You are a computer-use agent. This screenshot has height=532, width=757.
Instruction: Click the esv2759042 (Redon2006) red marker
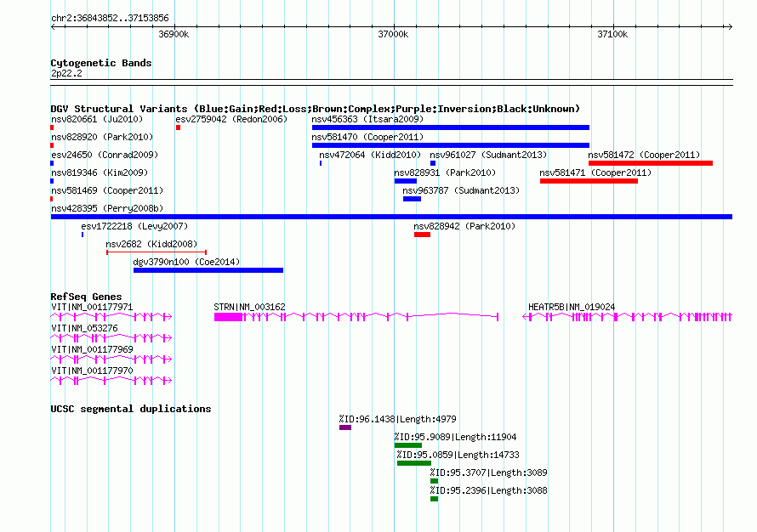pos(178,127)
